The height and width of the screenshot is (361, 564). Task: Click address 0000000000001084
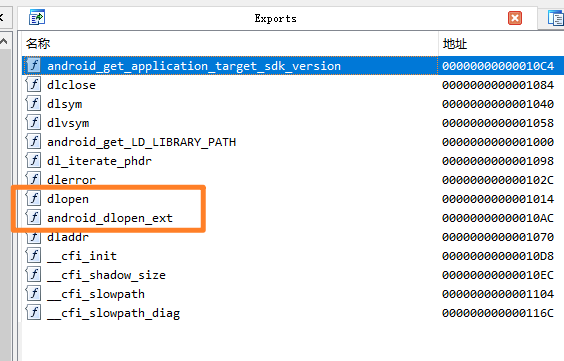point(498,85)
